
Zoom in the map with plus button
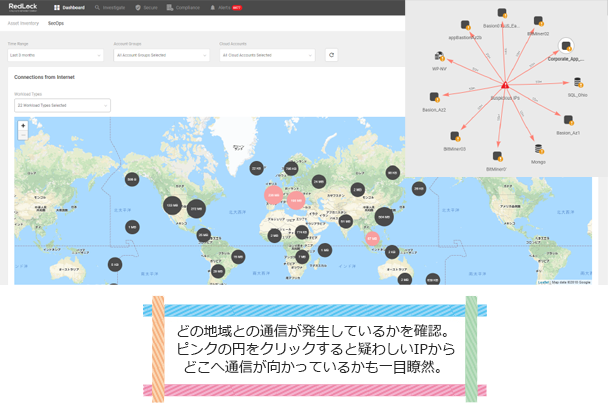point(23,126)
